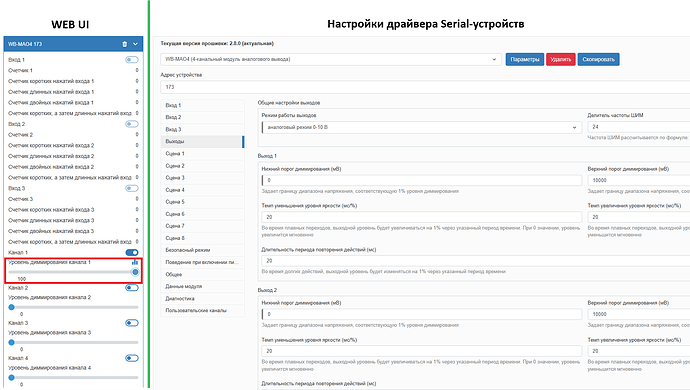Select Счетчик длинных нажатий входа 2 row

tap(73, 156)
